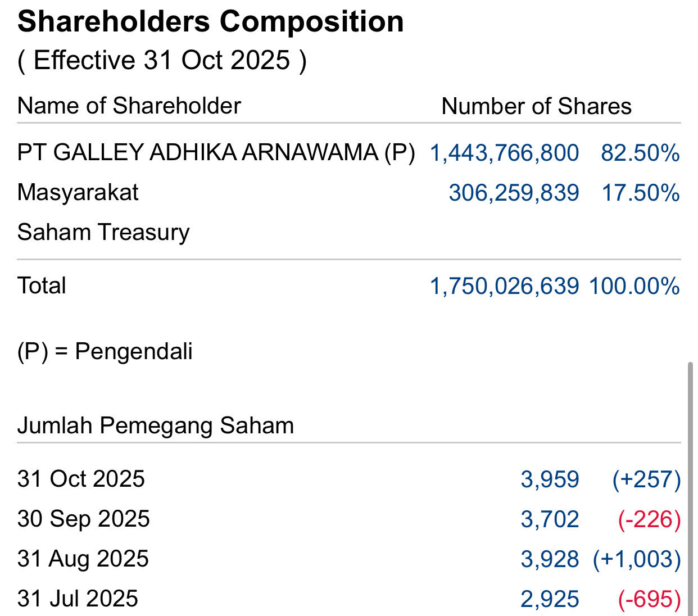The width and height of the screenshot is (698, 616).
Task: Select the 1,443,766,800 shares value
Action: click(504, 153)
